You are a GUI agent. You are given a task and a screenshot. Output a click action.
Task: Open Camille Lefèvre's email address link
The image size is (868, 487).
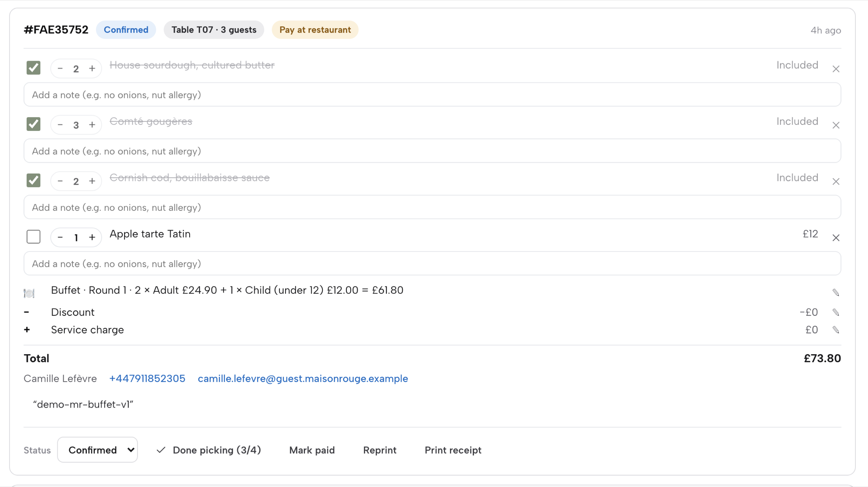pos(303,379)
